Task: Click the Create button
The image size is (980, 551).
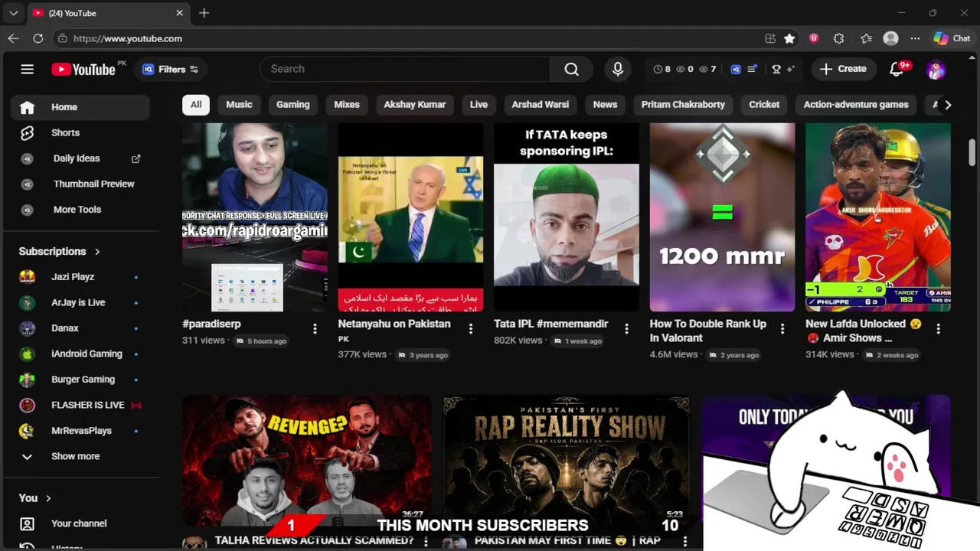Action: point(843,69)
